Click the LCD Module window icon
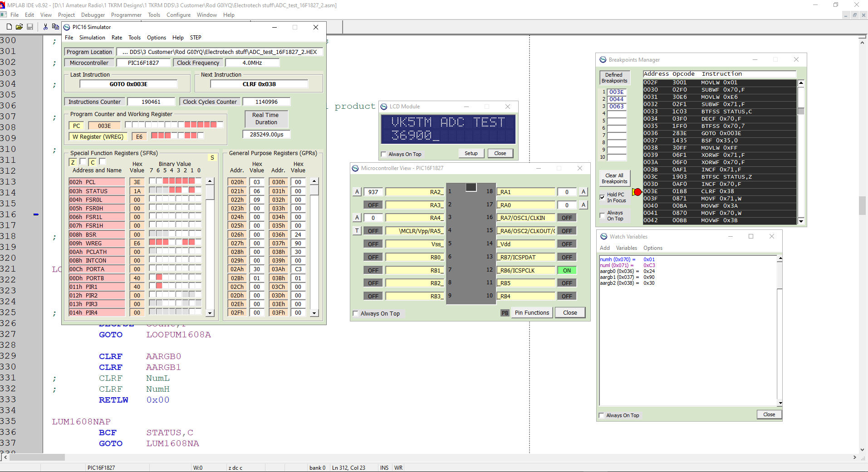 [x=384, y=107]
